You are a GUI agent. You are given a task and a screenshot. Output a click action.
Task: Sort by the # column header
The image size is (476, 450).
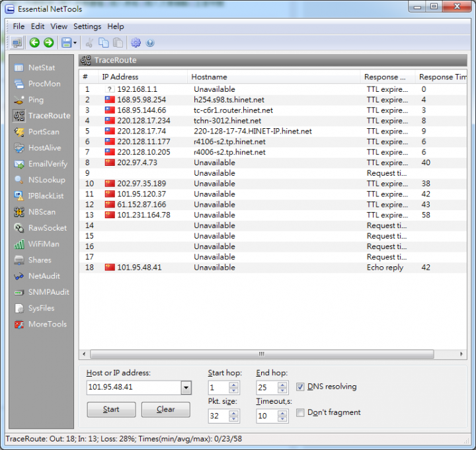89,77
